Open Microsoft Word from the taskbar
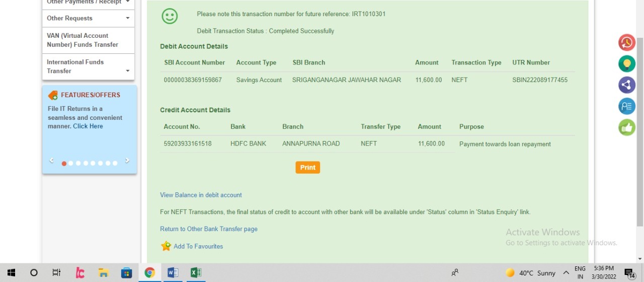This screenshot has width=644, height=282. (x=173, y=273)
